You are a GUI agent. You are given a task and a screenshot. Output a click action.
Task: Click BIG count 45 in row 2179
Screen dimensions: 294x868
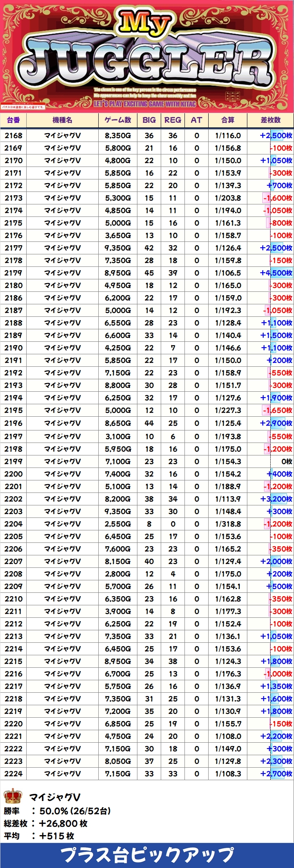point(149,273)
